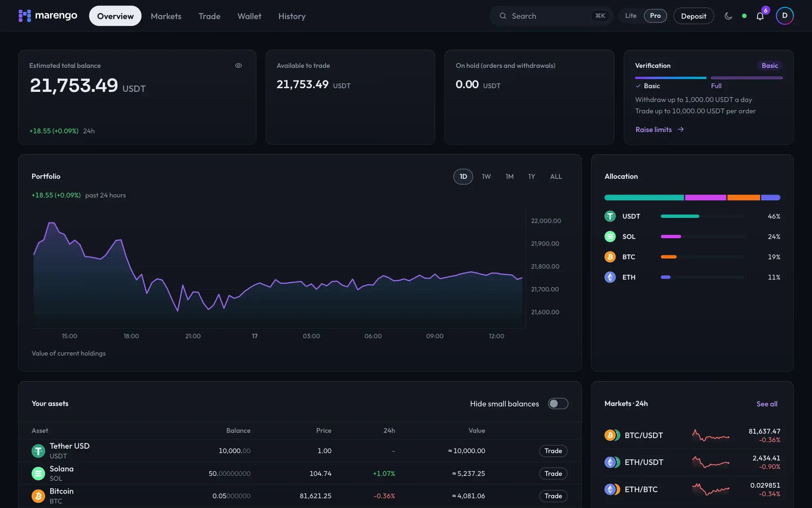This screenshot has height=508, width=812.
Task: Click the Basic verification progress bar
Action: [x=671, y=78]
